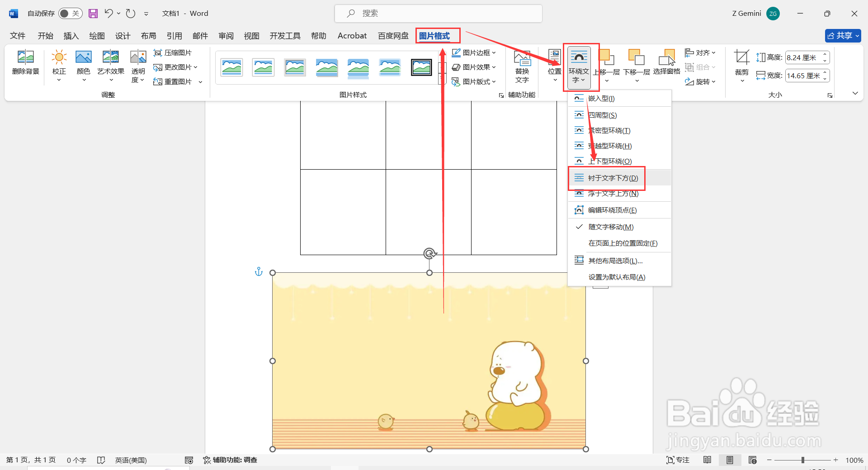This screenshot has width=868, height=470.
Task: Click the 100% zoom level
Action: tap(854, 460)
